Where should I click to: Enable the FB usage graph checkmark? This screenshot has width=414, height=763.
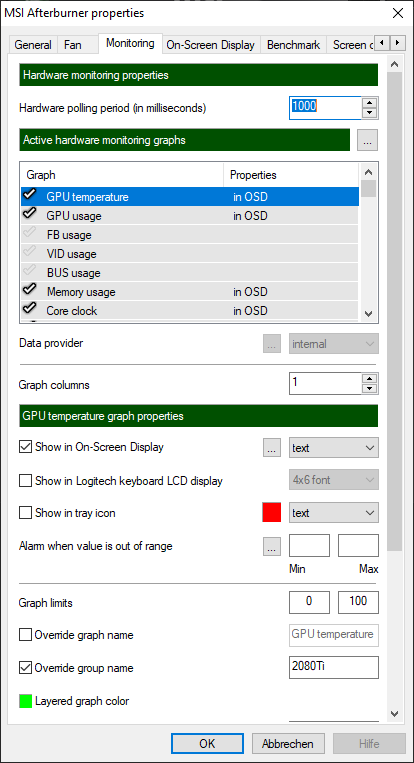click(30, 234)
